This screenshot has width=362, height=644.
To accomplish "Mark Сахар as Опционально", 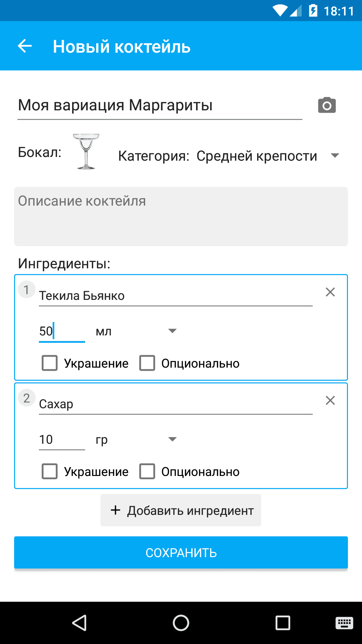I will [147, 472].
